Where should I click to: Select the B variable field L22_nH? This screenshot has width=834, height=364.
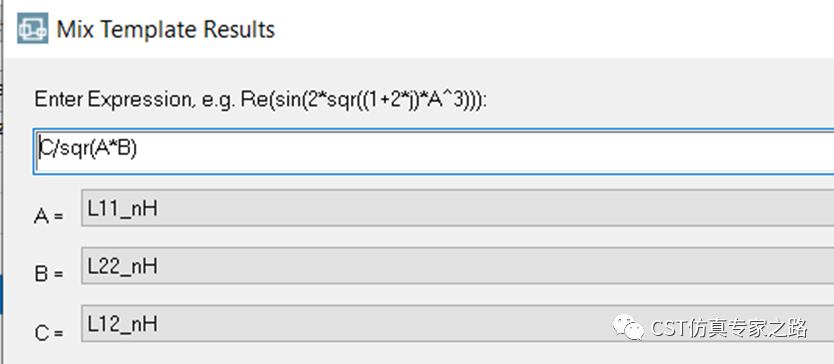click(x=457, y=266)
